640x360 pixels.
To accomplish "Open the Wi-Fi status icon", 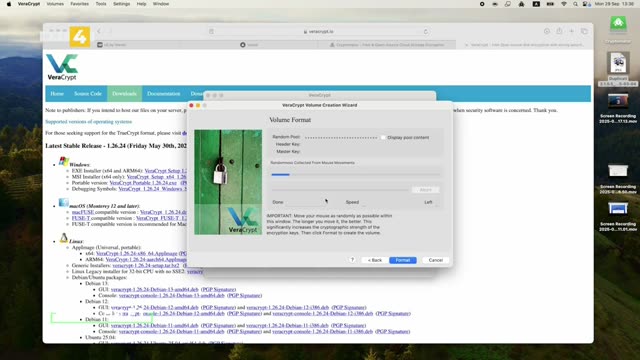I will [x=564, y=4].
